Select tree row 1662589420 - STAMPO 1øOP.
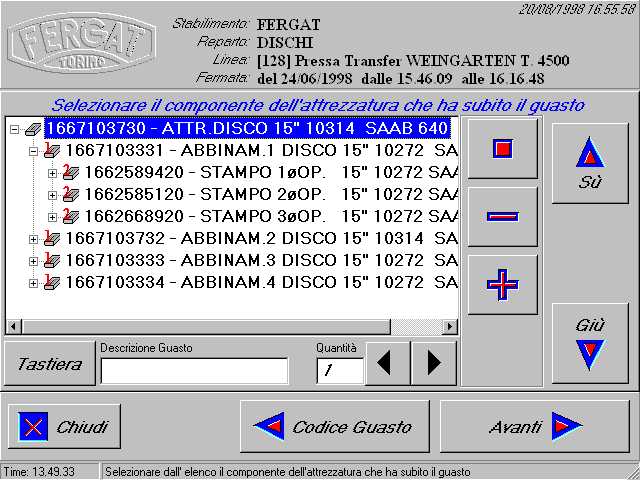 271,173
